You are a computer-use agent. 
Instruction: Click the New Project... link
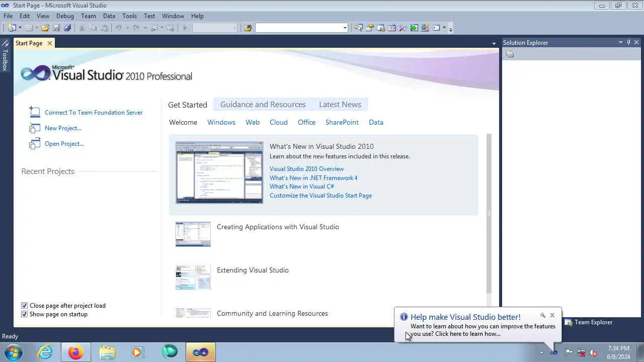63,128
